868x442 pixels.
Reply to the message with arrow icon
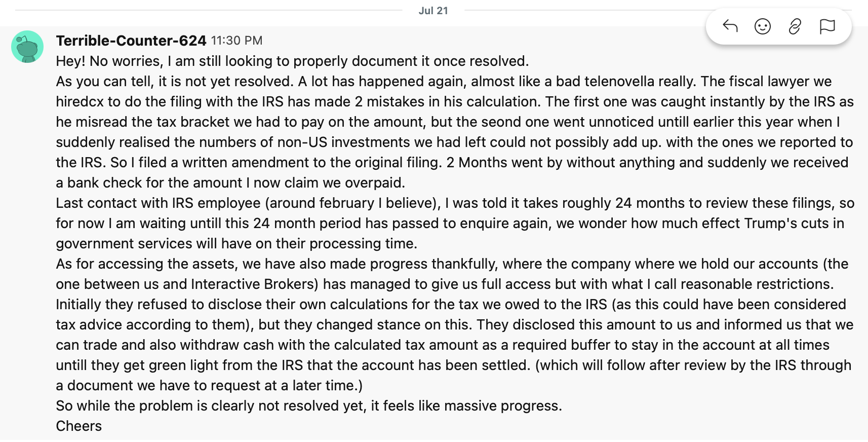tap(730, 26)
